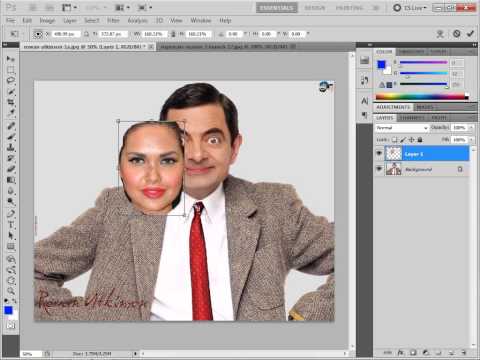The width and height of the screenshot is (480, 360).
Task: Select the Brush tool
Action: (x=11, y=137)
